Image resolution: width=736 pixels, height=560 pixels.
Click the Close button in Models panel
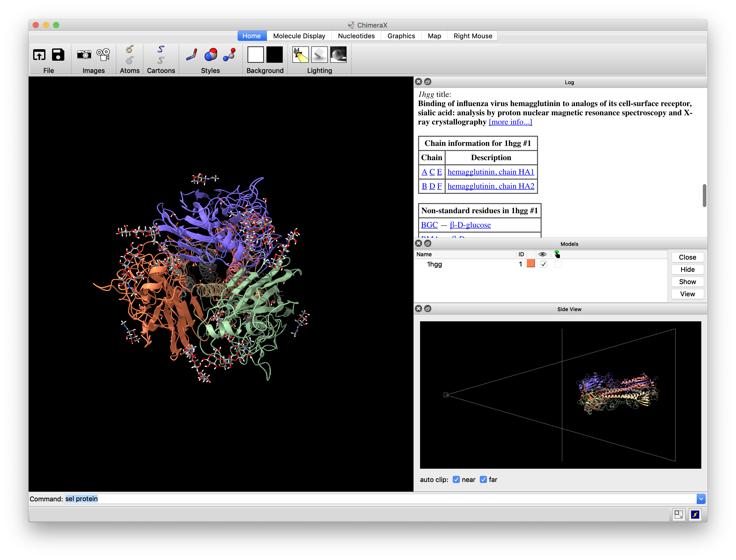[x=688, y=257]
